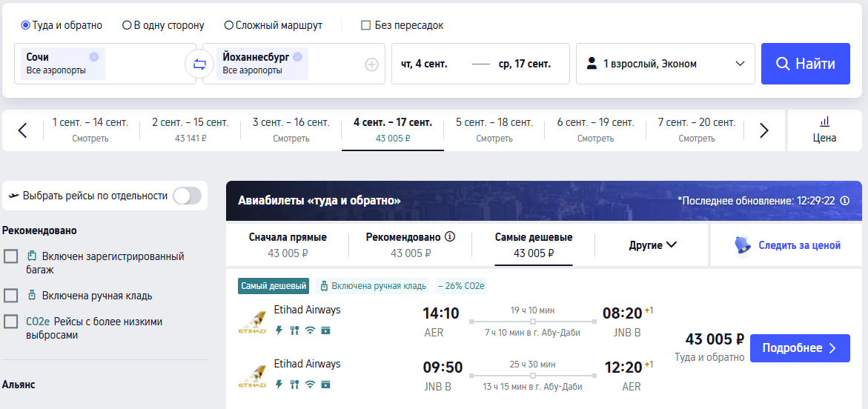Click info icon next to Рекомендовано
The width and height of the screenshot is (868, 409).
coord(449,237)
